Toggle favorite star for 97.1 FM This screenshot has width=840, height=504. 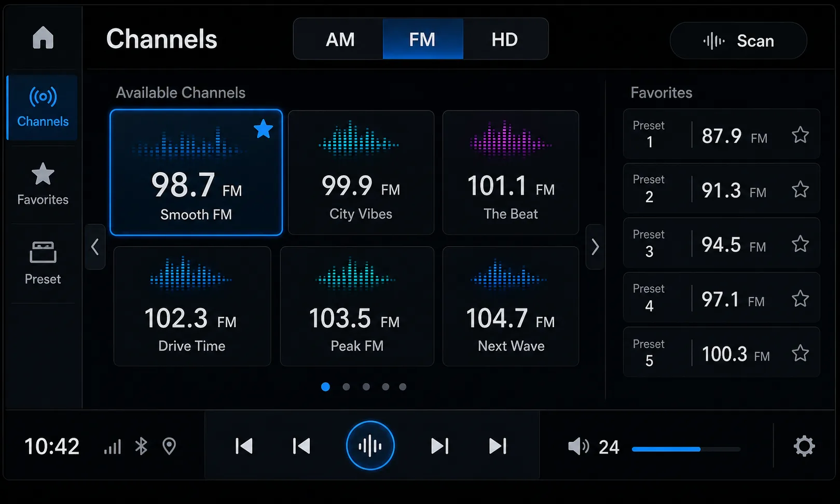tap(801, 298)
